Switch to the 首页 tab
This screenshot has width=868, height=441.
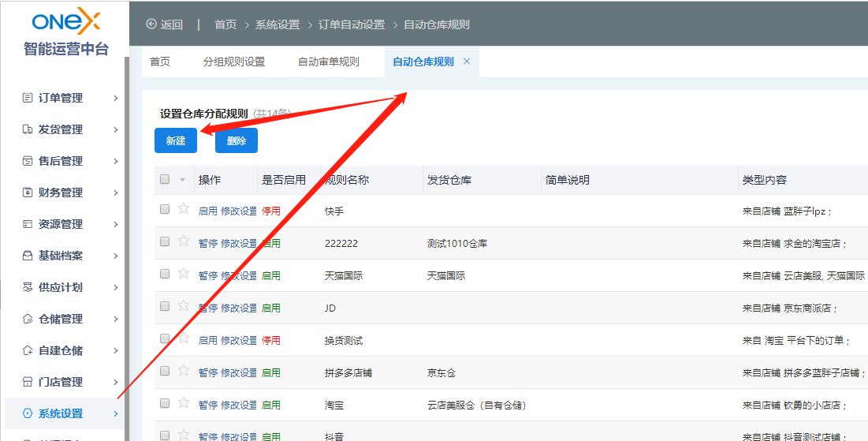(x=160, y=62)
